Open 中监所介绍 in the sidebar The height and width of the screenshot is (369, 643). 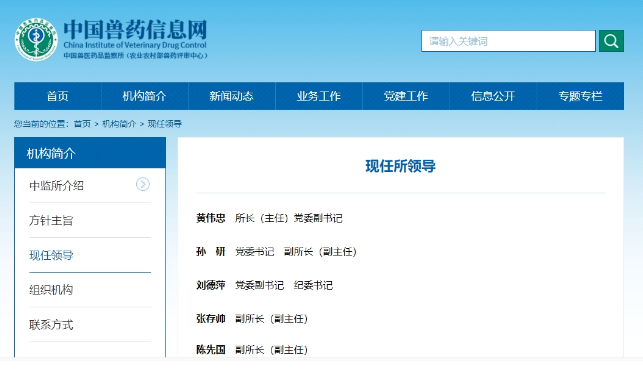click(57, 186)
